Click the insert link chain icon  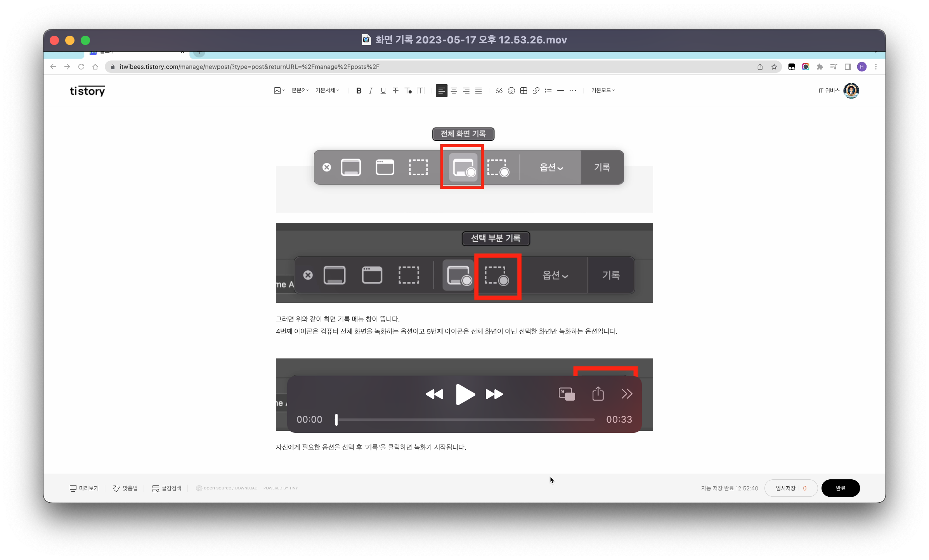point(536,90)
